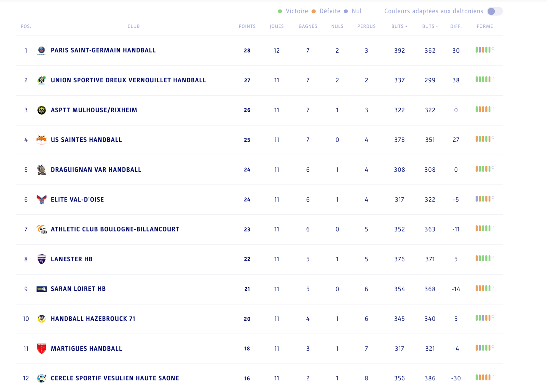
Task: Click the BUTS - column header
Action: coord(430,26)
